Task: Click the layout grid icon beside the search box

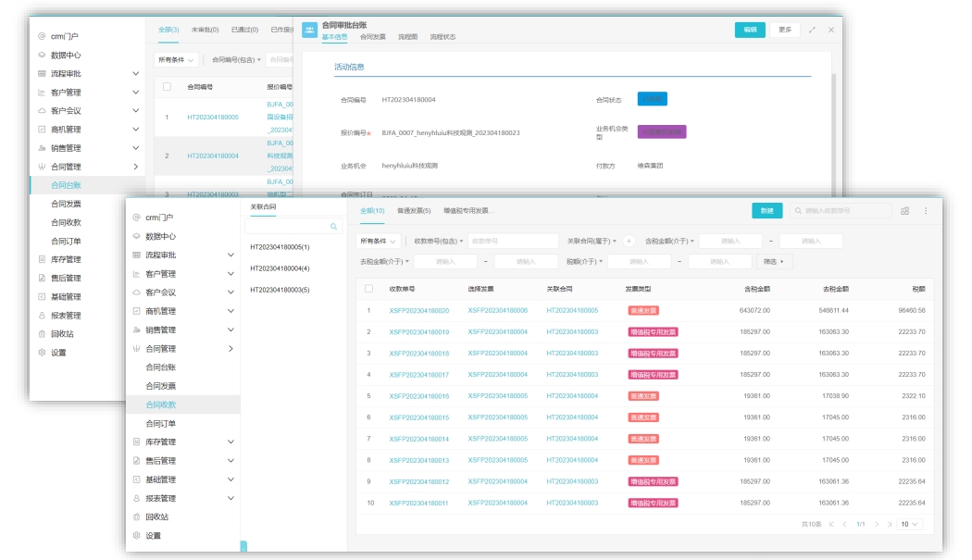Action: click(905, 211)
